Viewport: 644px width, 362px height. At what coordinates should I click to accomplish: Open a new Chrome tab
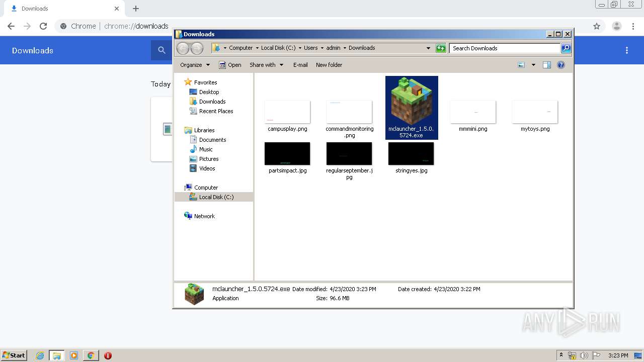point(136,9)
